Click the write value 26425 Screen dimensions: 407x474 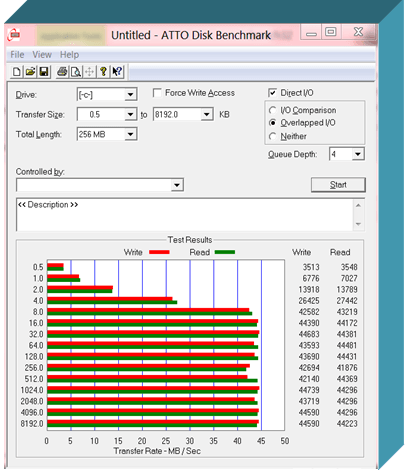(x=309, y=301)
